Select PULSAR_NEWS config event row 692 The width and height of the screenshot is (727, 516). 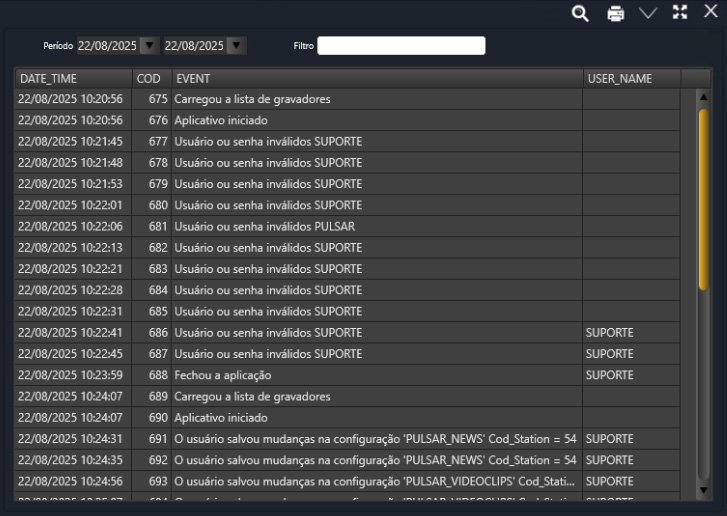pyautogui.click(x=347, y=460)
